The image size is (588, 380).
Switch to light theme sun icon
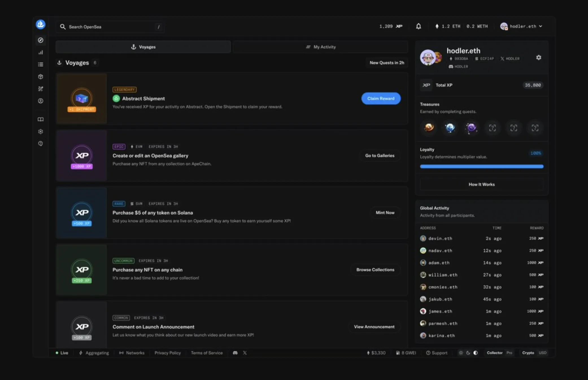(461, 353)
